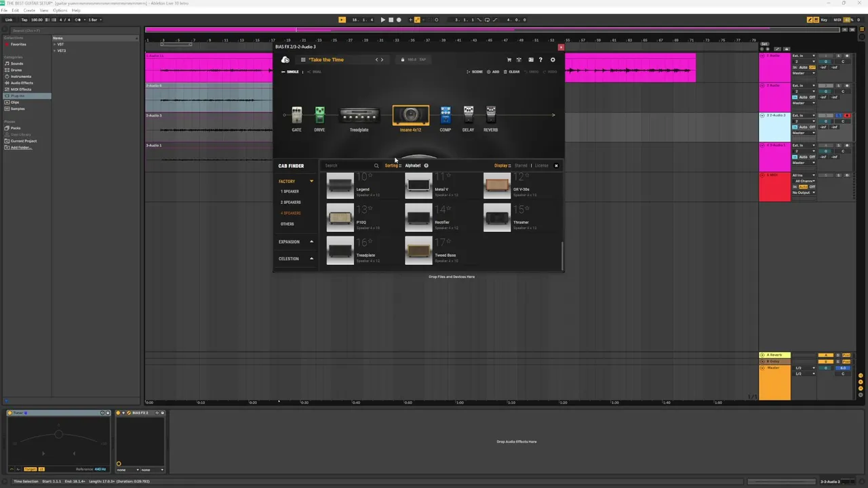
Task: Expand the EXPANSION category
Action: [x=312, y=242]
